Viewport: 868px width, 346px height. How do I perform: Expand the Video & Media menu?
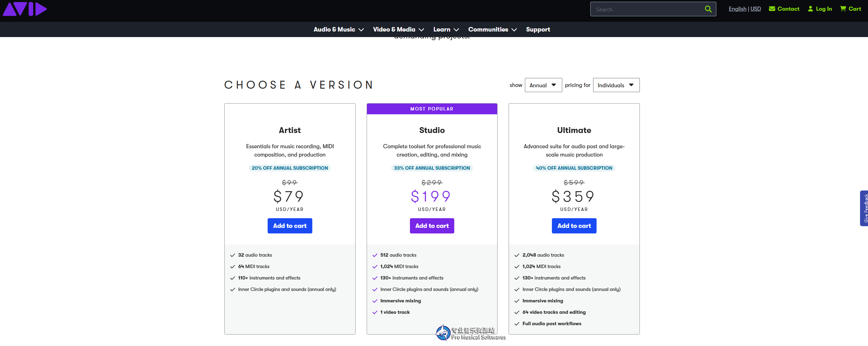click(x=398, y=29)
